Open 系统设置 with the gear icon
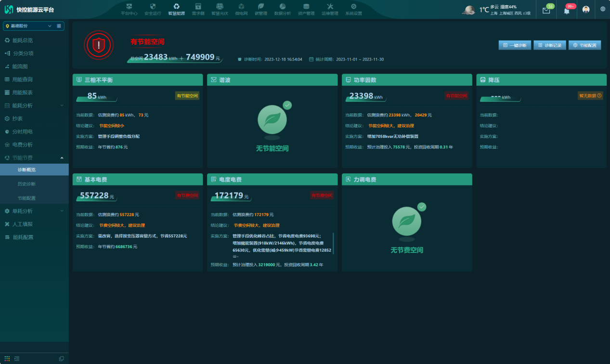610x364 pixels. (x=353, y=9)
